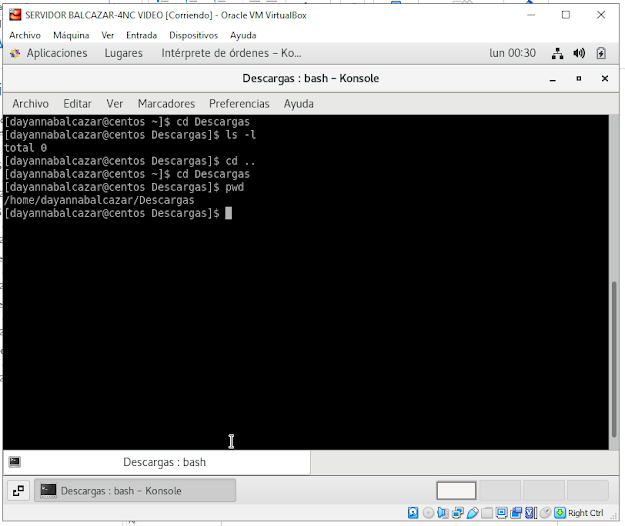Screen dimensions: 625x526
Task: Click the 'total 0' output line
Action: [x=26, y=148]
